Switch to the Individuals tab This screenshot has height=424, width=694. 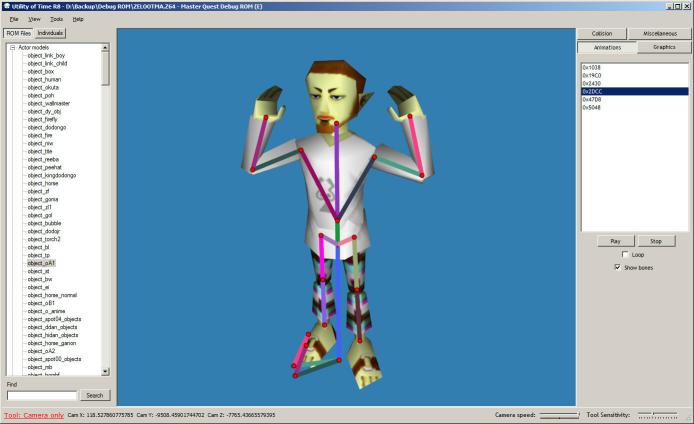pyautogui.click(x=50, y=33)
